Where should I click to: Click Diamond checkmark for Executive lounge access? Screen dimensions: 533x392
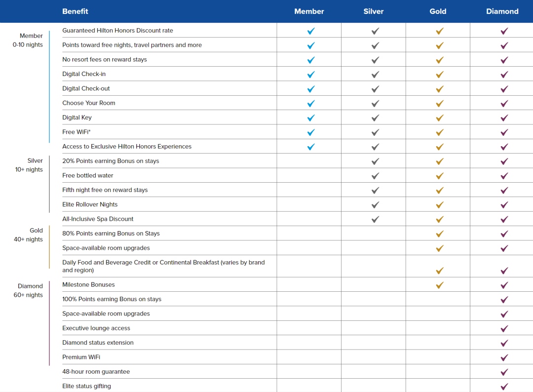(504, 329)
